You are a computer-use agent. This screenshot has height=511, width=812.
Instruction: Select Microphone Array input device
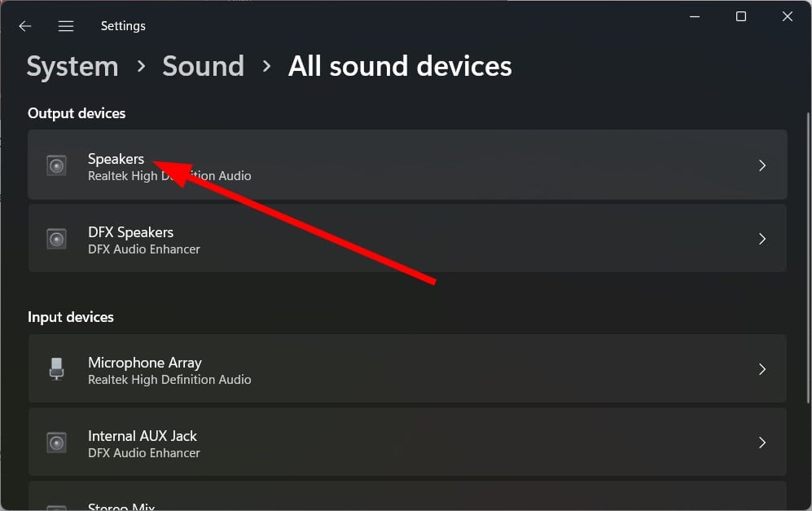click(x=407, y=369)
